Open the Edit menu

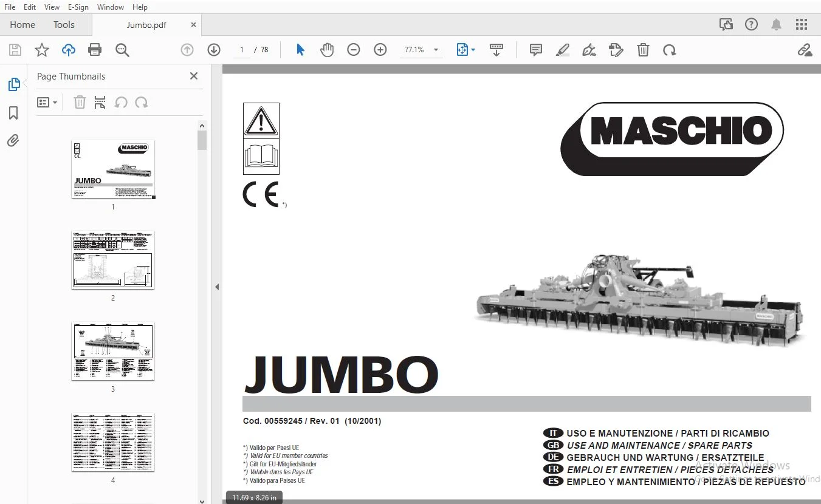click(x=29, y=7)
